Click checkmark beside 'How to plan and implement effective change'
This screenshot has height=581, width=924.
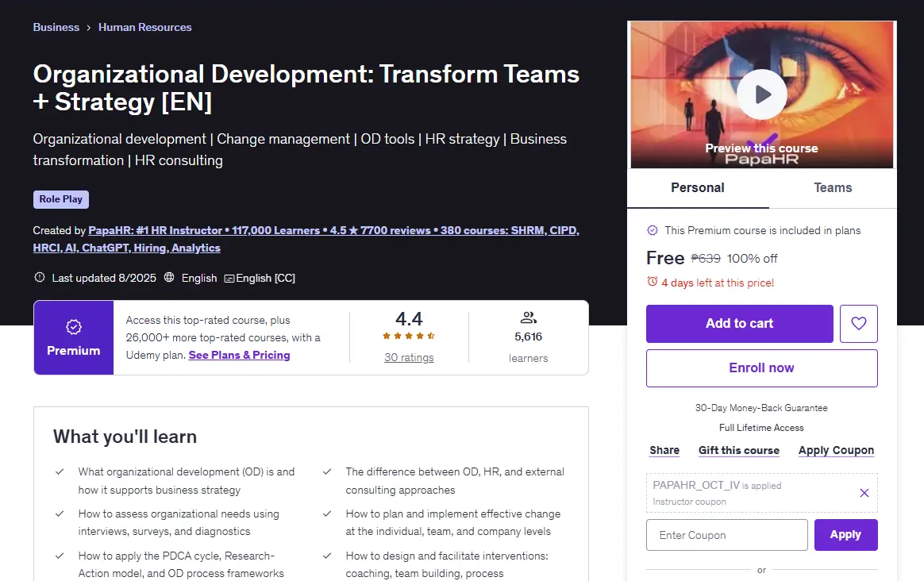tap(327, 514)
